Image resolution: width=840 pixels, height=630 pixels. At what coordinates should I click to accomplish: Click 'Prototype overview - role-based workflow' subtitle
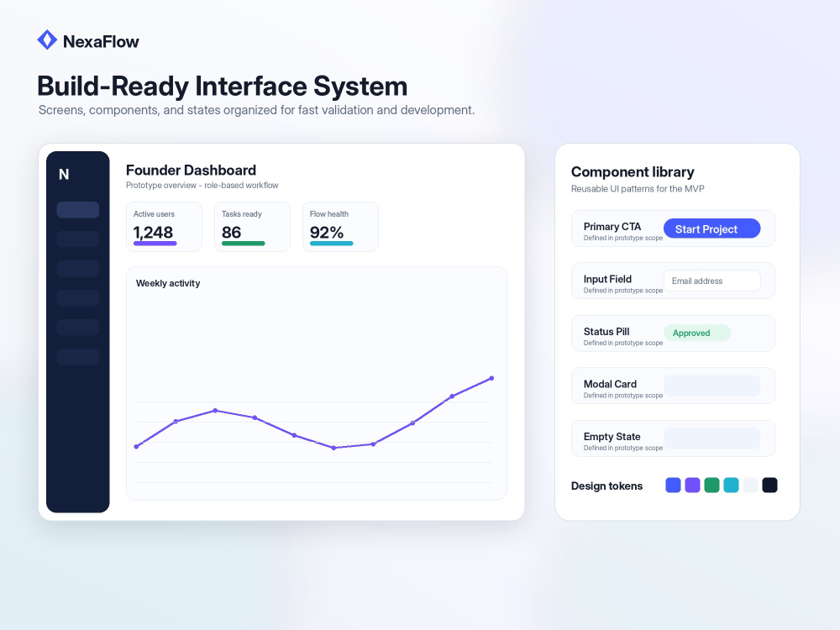click(202, 186)
